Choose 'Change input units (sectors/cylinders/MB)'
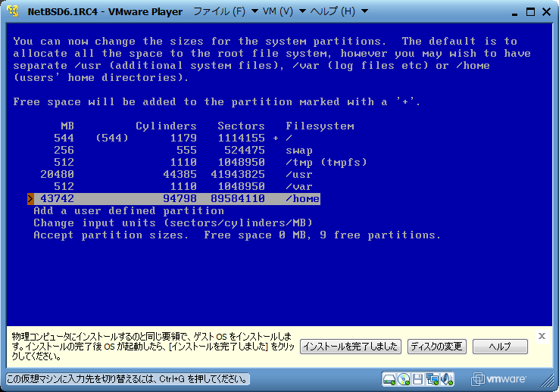 (173, 223)
